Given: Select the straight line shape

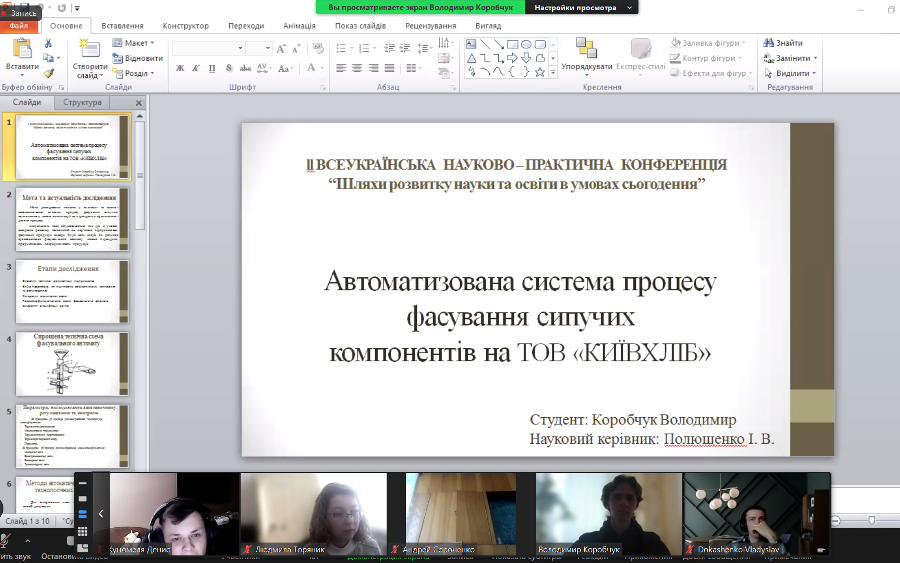Looking at the screenshot, I should coord(485,44).
